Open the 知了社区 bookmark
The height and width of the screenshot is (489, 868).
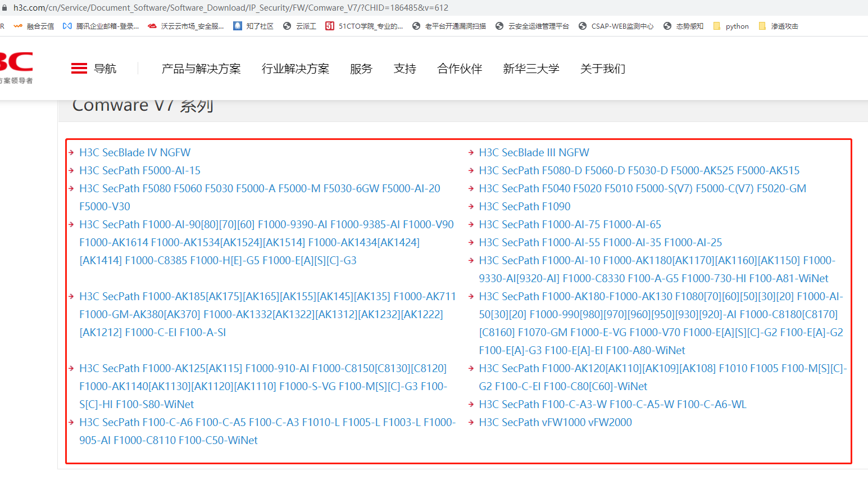click(x=253, y=26)
